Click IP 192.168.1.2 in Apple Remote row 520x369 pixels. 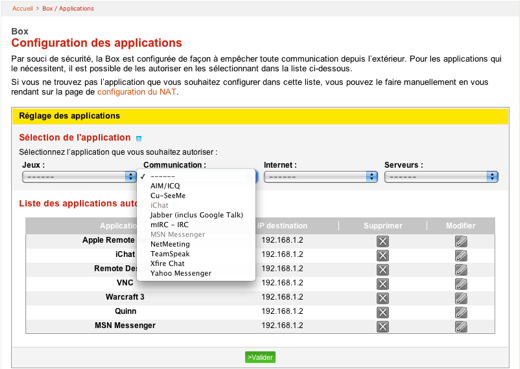pos(282,240)
